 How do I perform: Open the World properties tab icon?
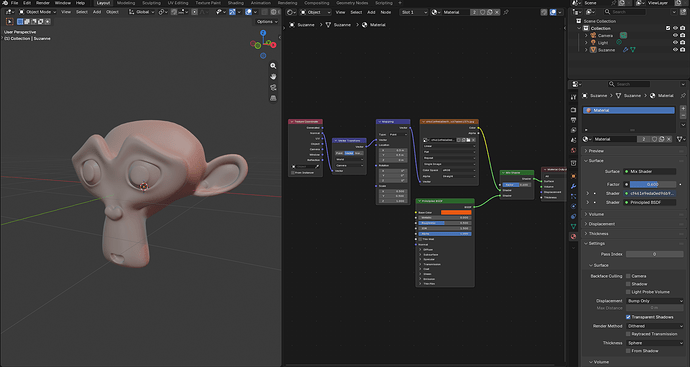[573, 150]
